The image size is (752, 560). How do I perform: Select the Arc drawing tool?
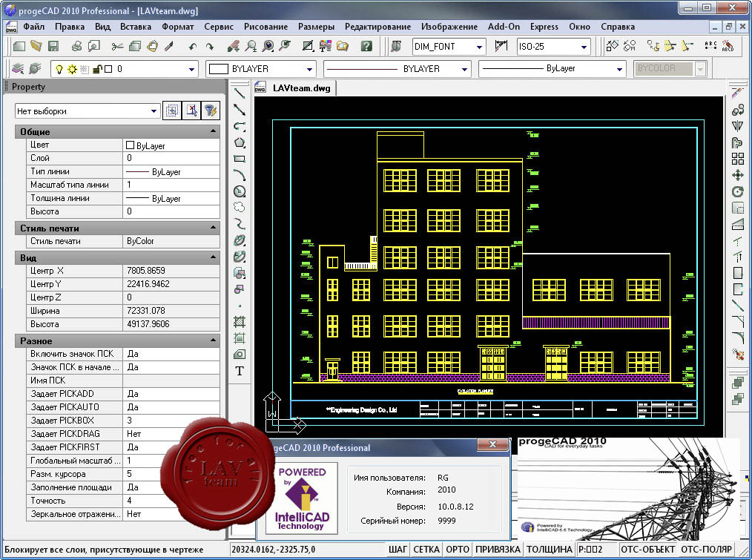pyautogui.click(x=240, y=174)
